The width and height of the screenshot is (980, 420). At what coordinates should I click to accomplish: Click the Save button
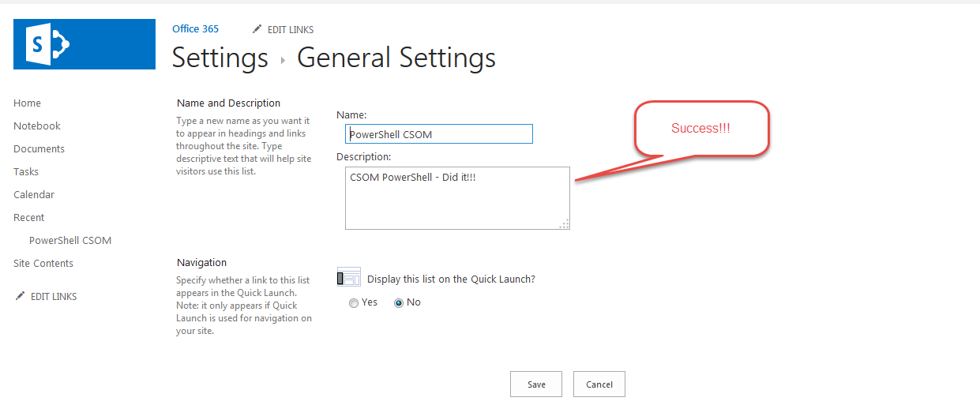click(536, 384)
